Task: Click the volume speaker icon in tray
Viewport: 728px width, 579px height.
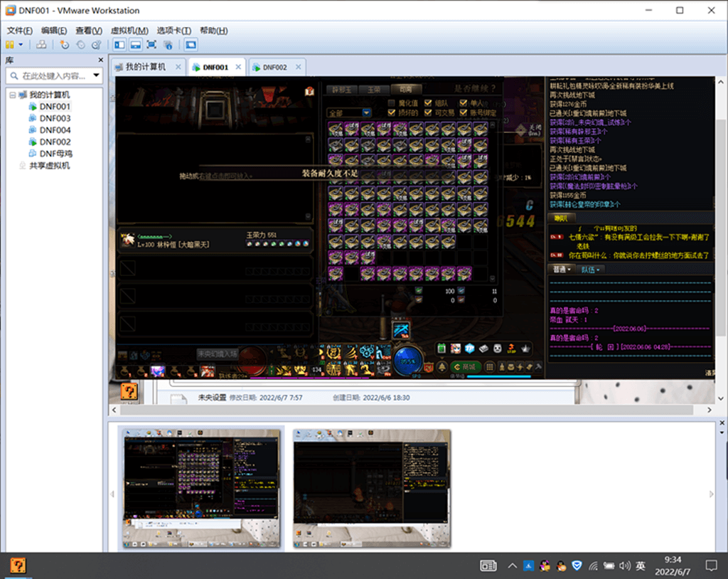Action: point(625,565)
